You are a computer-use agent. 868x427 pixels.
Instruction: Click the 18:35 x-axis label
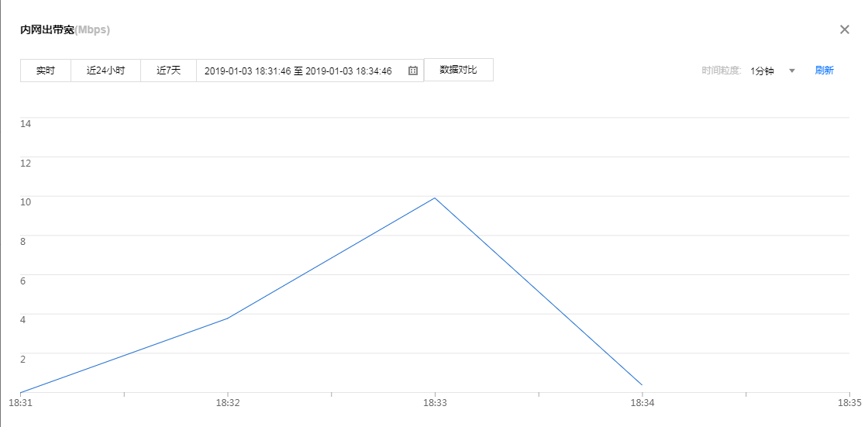pos(849,403)
